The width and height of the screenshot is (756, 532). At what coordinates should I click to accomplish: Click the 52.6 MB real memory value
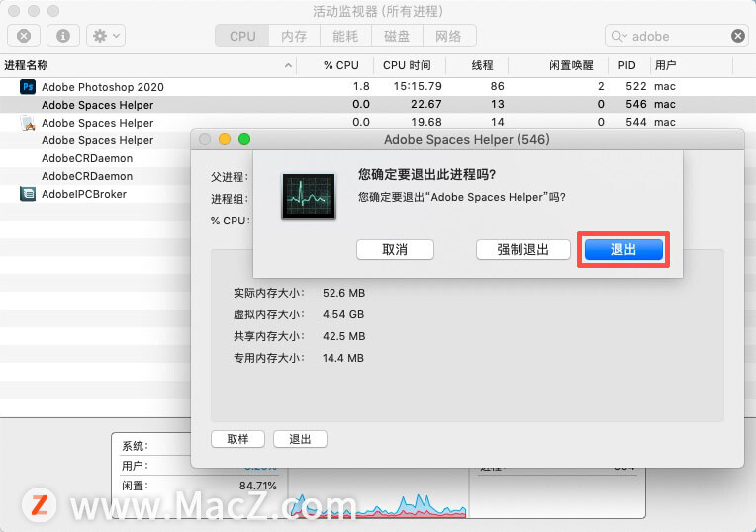coord(343,293)
